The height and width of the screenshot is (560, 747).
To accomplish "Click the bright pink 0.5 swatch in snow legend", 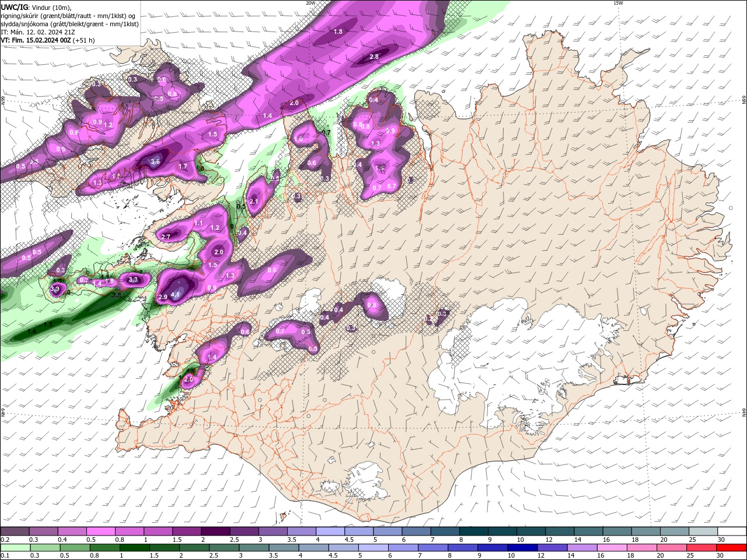I will pos(100,531).
